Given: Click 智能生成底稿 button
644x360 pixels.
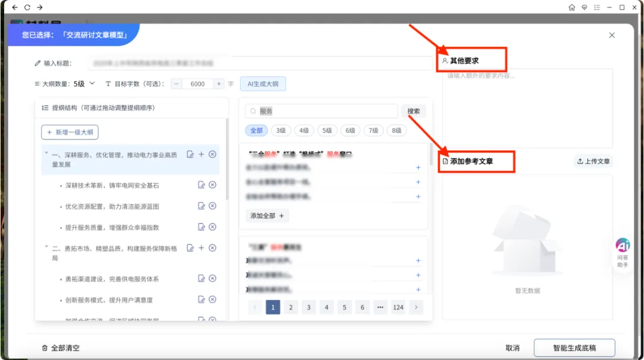Looking at the screenshot, I should point(574,348).
